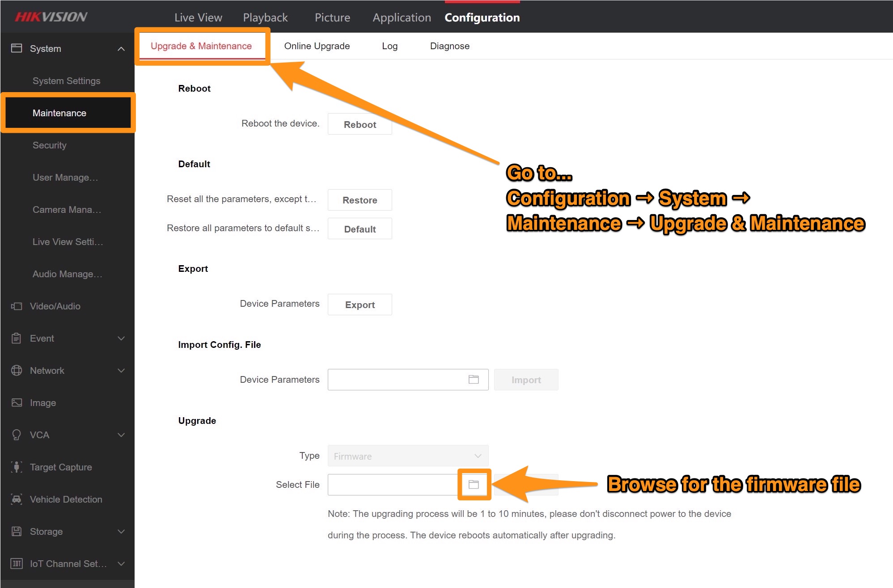Viewport: 893px width, 588px height.
Task: Switch to the Log tab
Action: pyautogui.click(x=390, y=46)
